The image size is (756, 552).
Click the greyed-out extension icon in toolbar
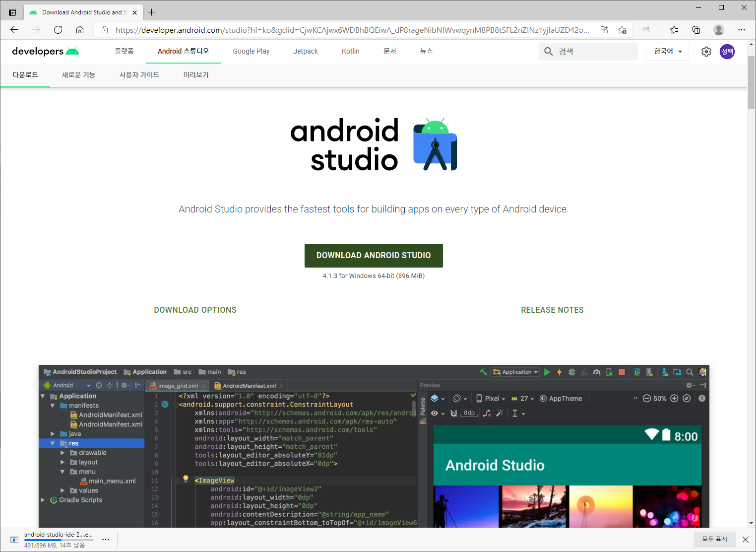tap(646, 30)
